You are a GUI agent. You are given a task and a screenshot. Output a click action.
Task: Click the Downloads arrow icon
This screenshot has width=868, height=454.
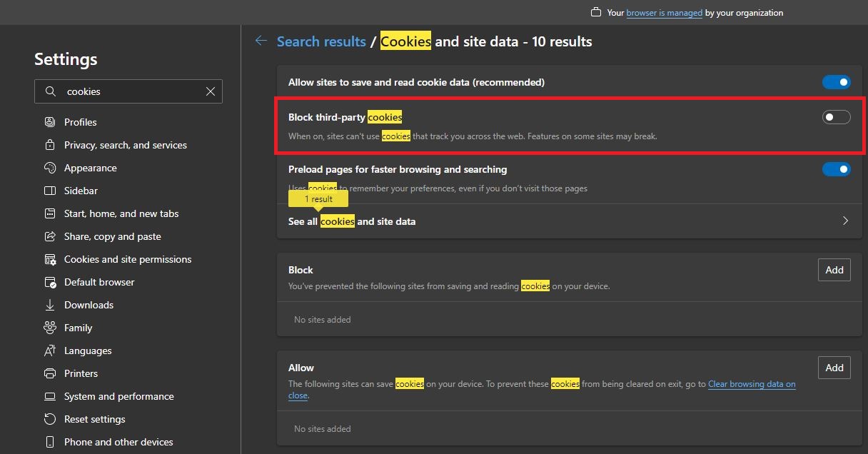(x=49, y=305)
